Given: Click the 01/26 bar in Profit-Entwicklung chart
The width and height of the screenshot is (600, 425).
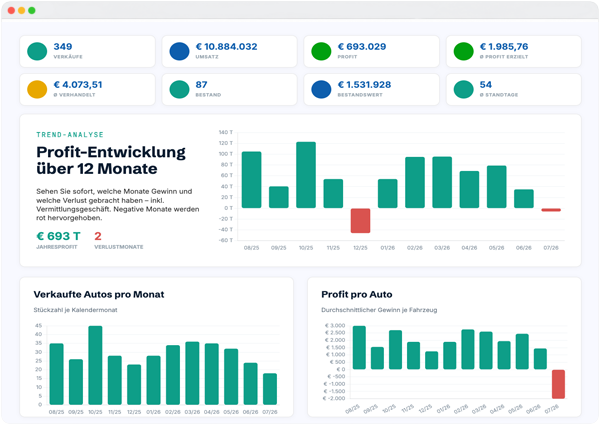Looking at the screenshot, I should pyautogui.click(x=388, y=194).
